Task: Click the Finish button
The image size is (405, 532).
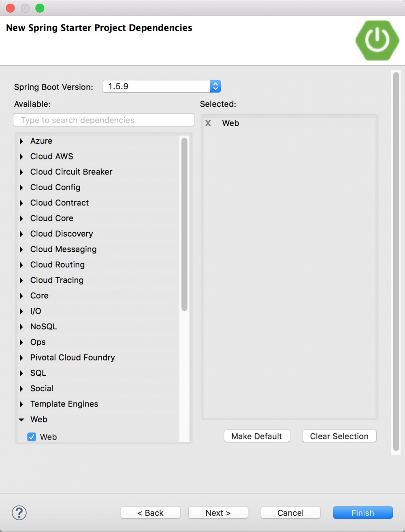Action: (x=362, y=513)
